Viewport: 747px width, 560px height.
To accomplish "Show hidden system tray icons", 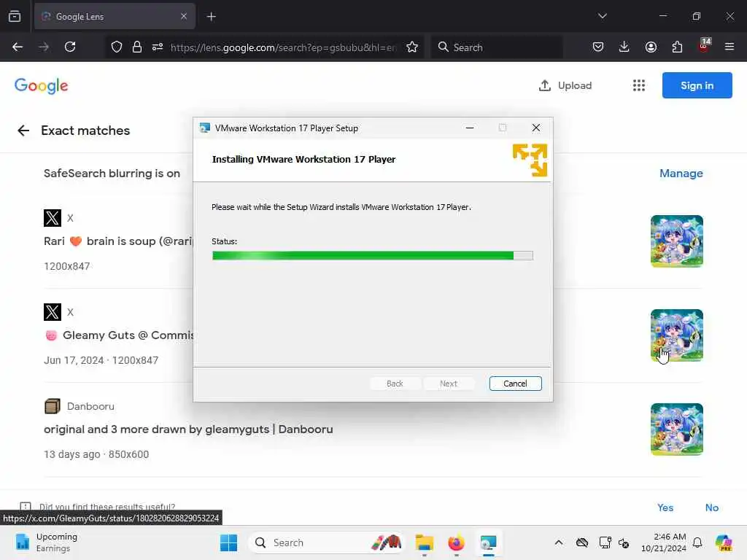I will (559, 542).
